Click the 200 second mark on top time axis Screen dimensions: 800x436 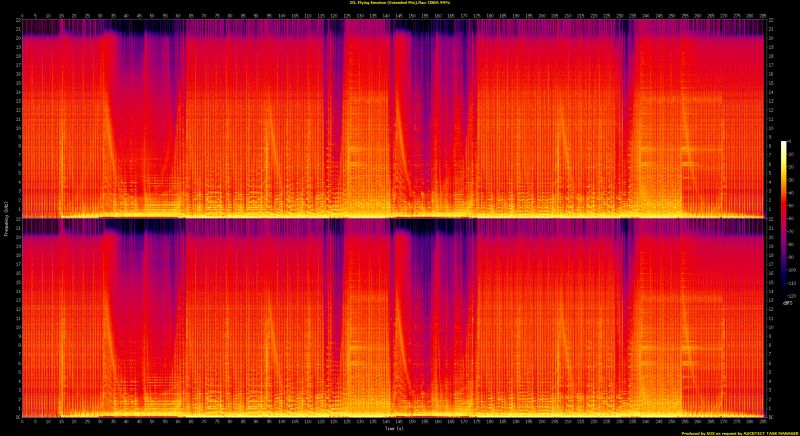click(x=541, y=17)
